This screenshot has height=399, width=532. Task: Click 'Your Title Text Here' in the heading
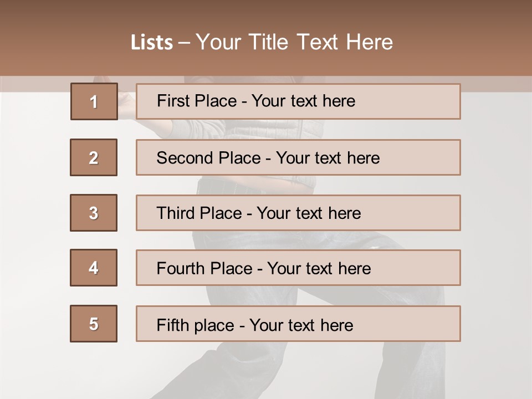pyautogui.click(x=294, y=42)
